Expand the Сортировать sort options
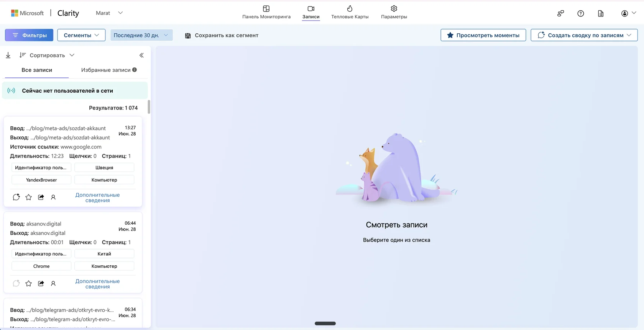This screenshot has width=644, height=330. [x=47, y=55]
